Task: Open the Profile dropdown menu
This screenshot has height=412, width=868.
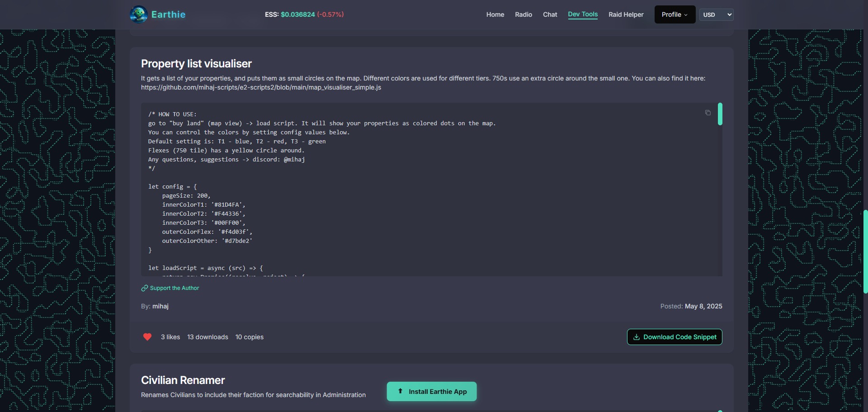Action: point(675,14)
